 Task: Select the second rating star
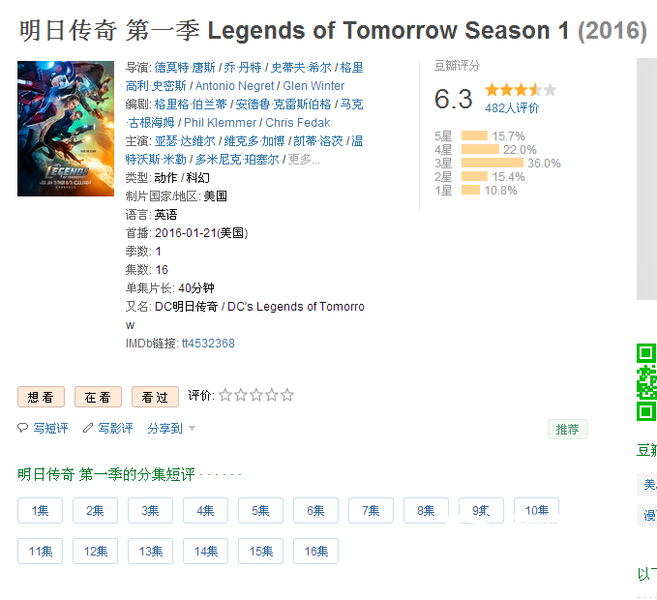(x=241, y=395)
